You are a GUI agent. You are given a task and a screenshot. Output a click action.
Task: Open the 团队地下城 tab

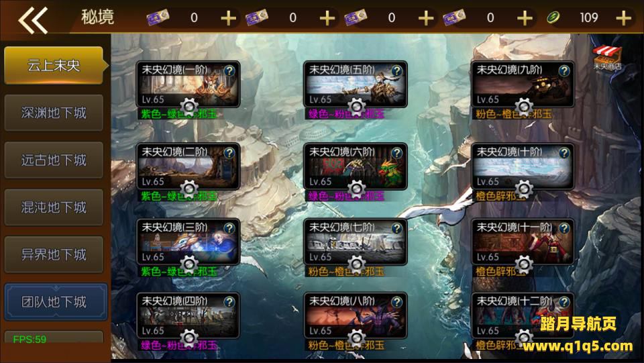[56, 302]
